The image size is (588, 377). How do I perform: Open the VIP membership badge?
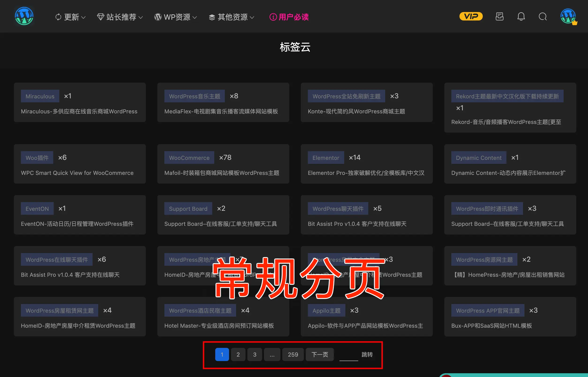pos(471,16)
